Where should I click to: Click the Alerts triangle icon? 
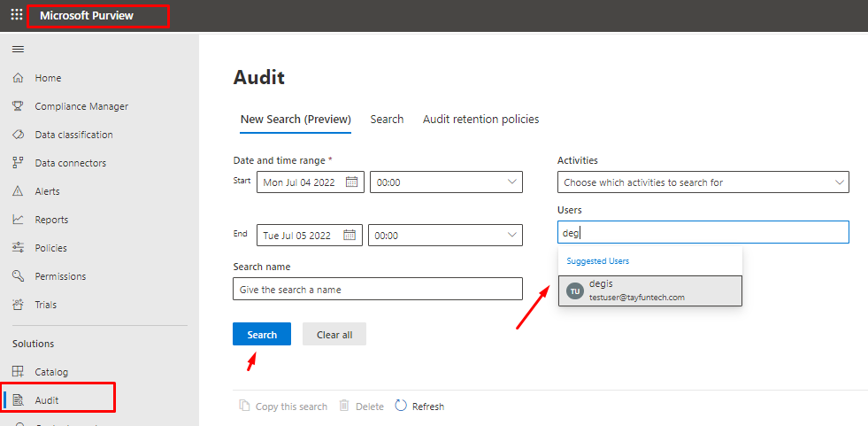point(18,191)
